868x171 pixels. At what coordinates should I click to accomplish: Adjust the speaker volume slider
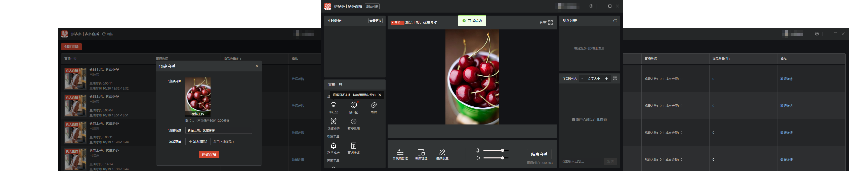[x=496, y=158]
